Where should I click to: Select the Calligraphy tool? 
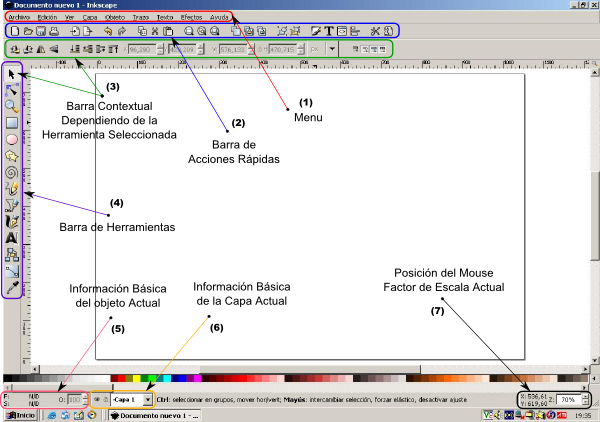[11, 222]
